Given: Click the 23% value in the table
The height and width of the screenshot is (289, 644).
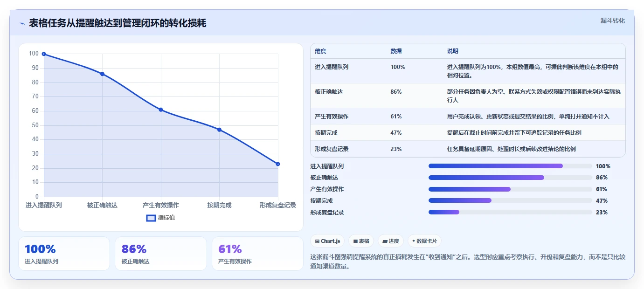Looking at the screenshot, I should pyautogui.click(x=396, y=149).
